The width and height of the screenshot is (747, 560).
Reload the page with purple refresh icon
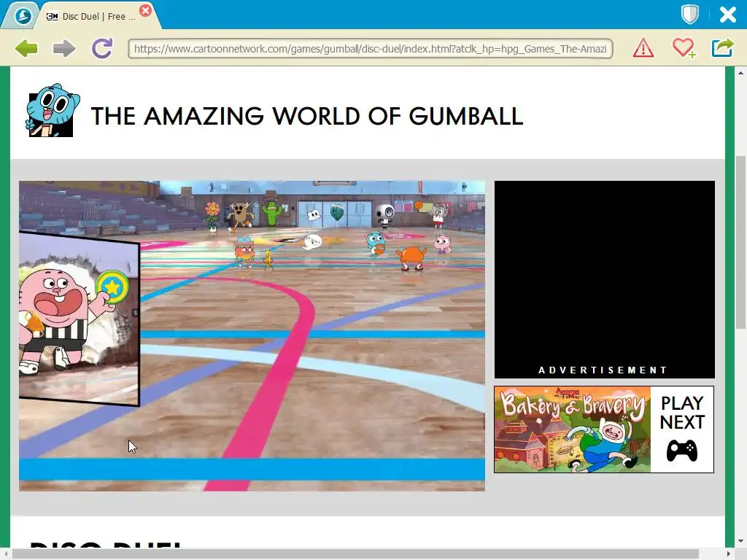102,48
